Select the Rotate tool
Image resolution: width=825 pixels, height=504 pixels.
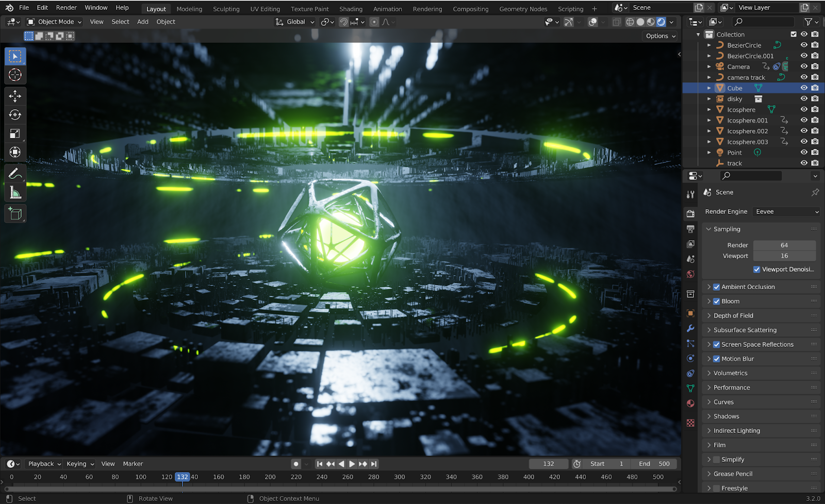click(x=15, y=115)
